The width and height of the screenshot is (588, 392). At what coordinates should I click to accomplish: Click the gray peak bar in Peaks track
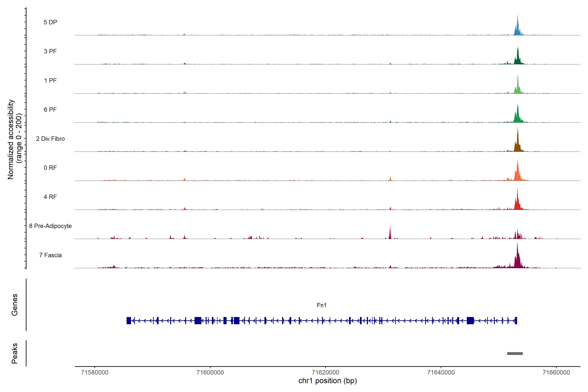coord(515,353)
